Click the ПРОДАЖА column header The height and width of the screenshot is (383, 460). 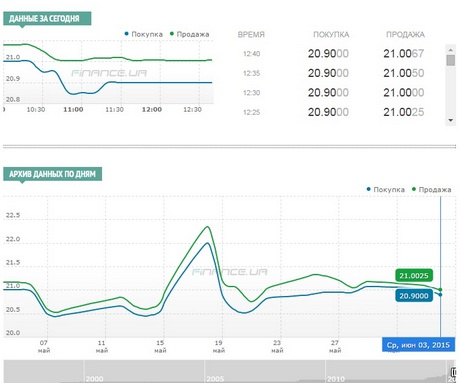[405, 35]
